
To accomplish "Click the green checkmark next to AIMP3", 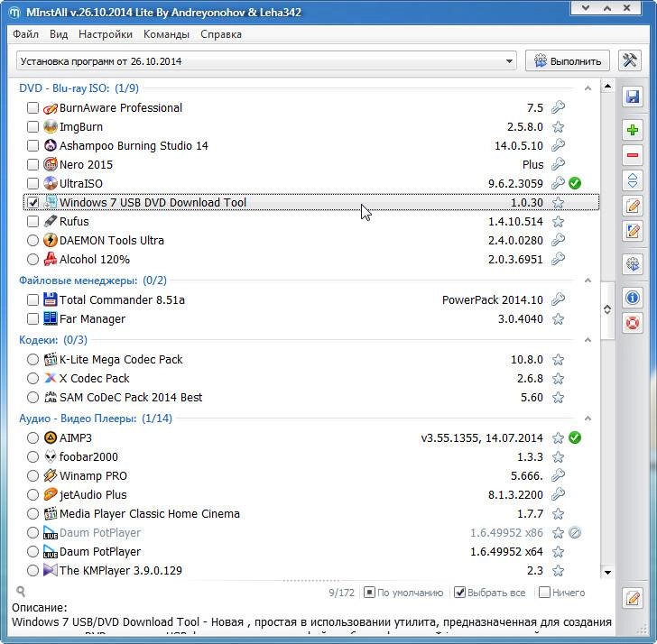I will coord(575,438).
